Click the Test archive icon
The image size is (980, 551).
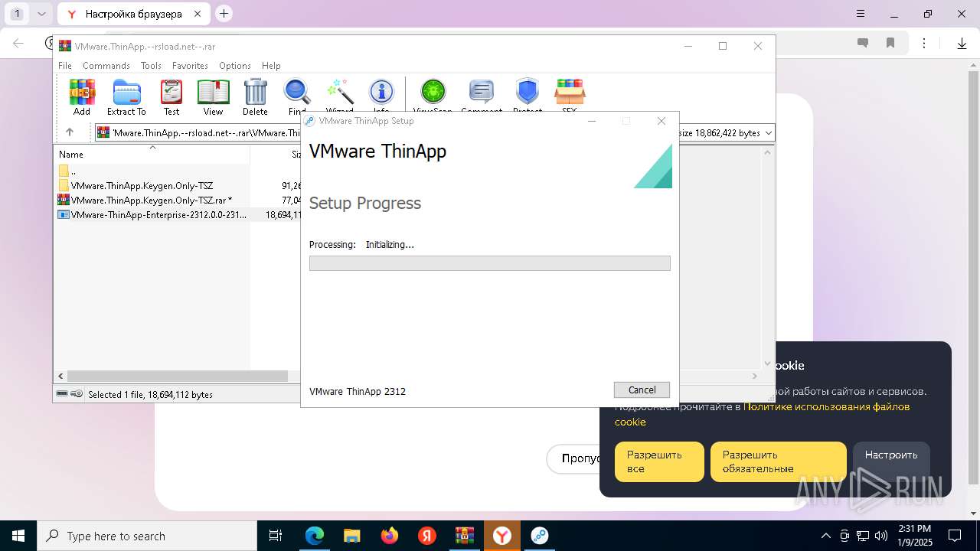pos(171,97)
